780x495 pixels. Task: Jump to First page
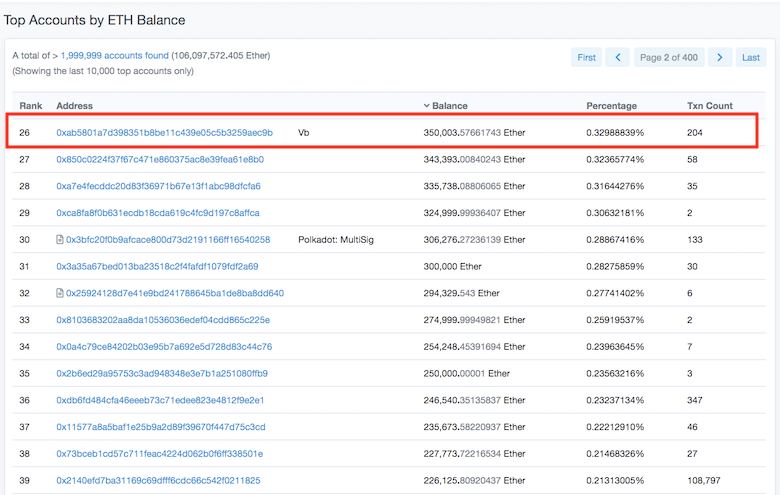[586, 58]
